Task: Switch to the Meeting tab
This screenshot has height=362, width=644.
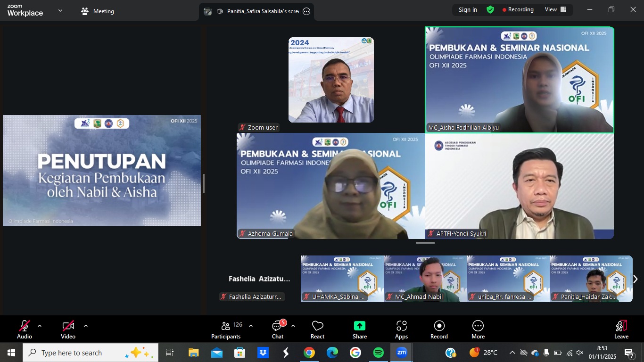Action: coord(98,11)
